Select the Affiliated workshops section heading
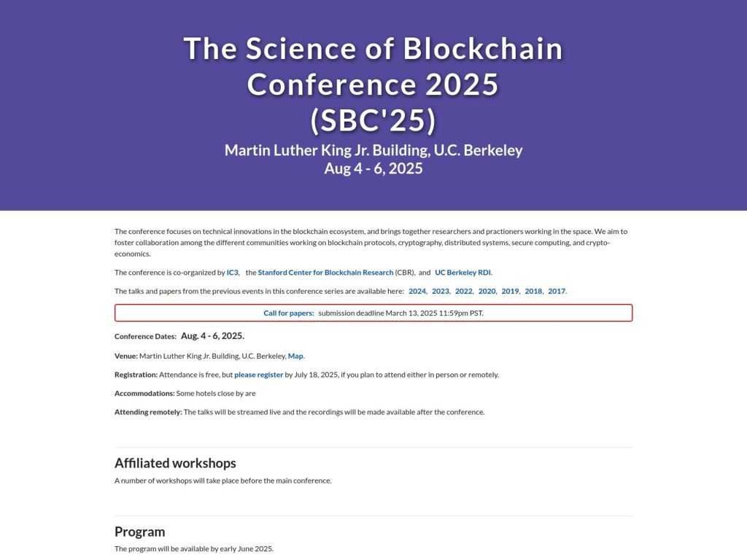The width and height of the screenshot is (747, 560). pyautogui.click(x=175, y=462)
